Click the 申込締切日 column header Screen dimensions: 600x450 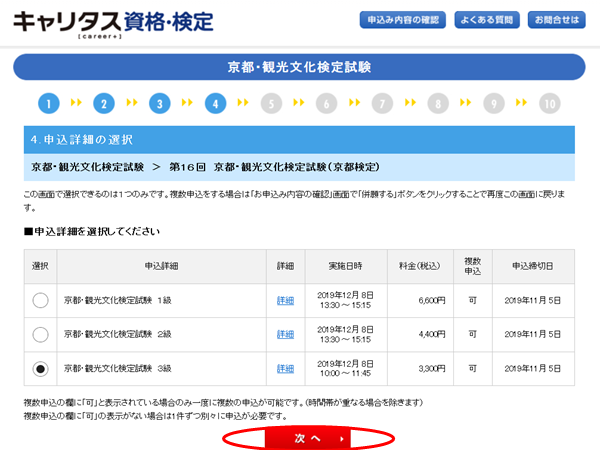[533, 266]
